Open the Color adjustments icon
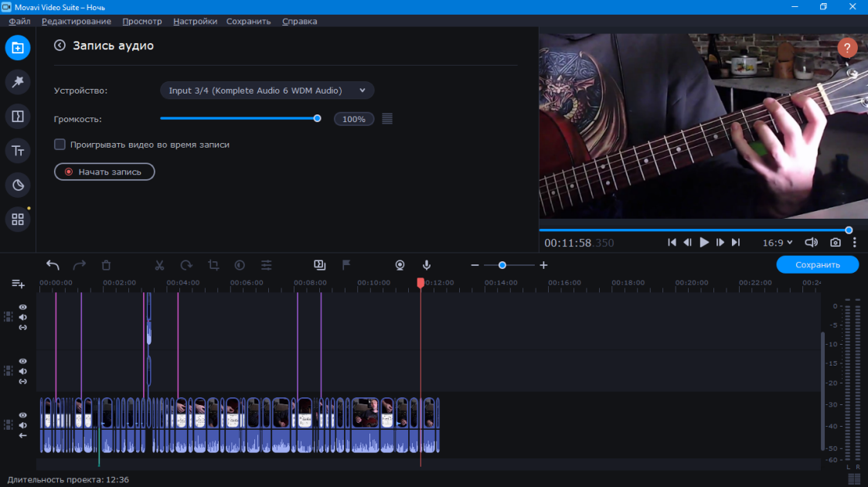 pyautogui.click(x=240, y=265)
